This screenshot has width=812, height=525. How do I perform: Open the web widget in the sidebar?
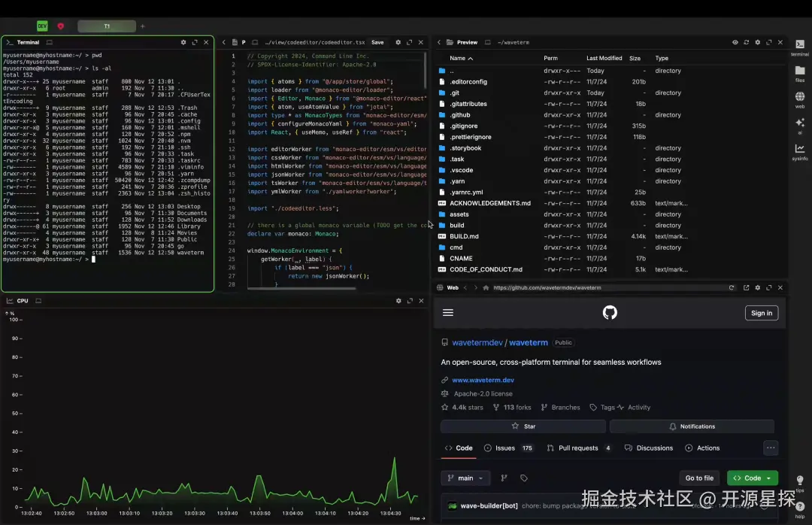coord(799,99)
